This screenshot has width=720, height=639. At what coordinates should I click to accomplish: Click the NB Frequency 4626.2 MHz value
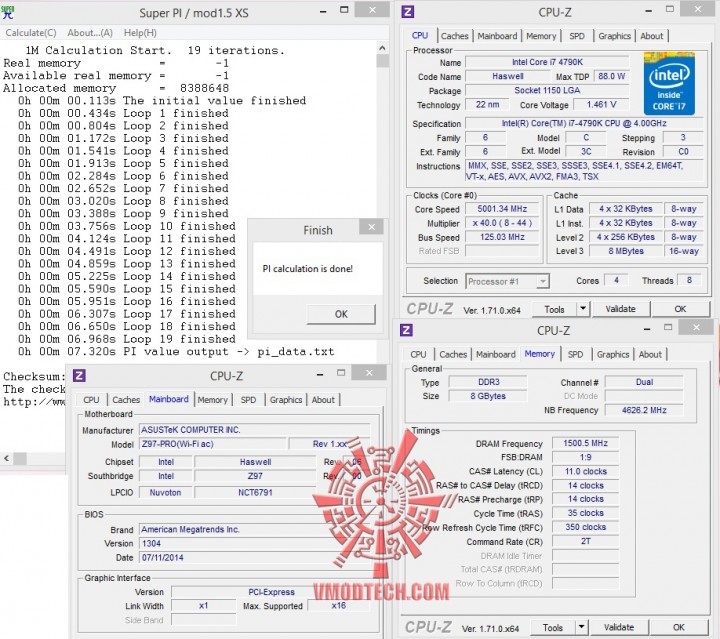pyautogui.click(x=644, y=410)
